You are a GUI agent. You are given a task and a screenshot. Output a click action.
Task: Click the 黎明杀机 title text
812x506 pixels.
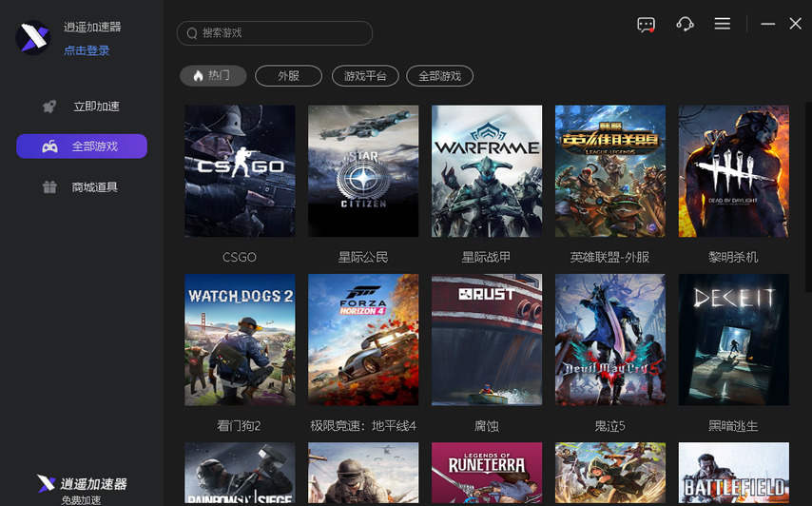(x=733, y=257)
